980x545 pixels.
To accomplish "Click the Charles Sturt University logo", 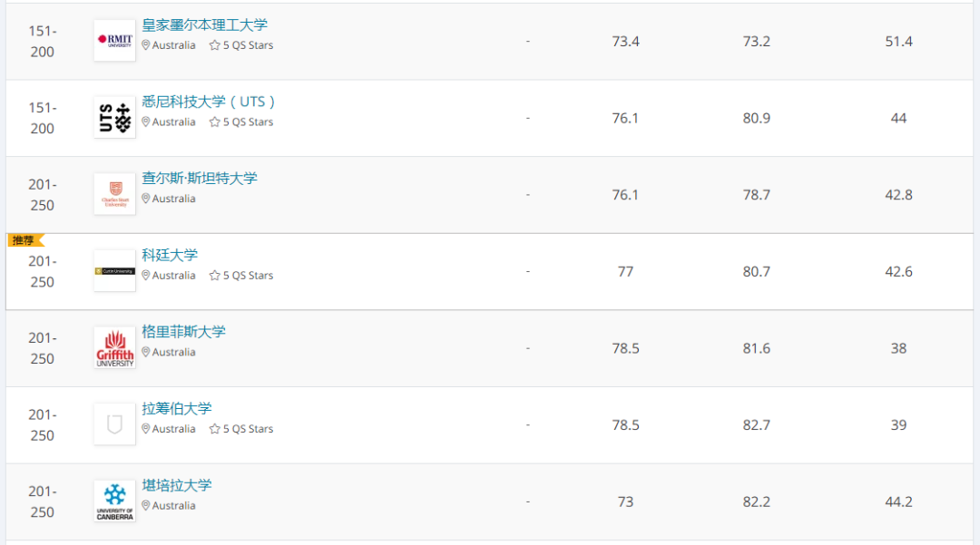I will click(x=114, y=194).
